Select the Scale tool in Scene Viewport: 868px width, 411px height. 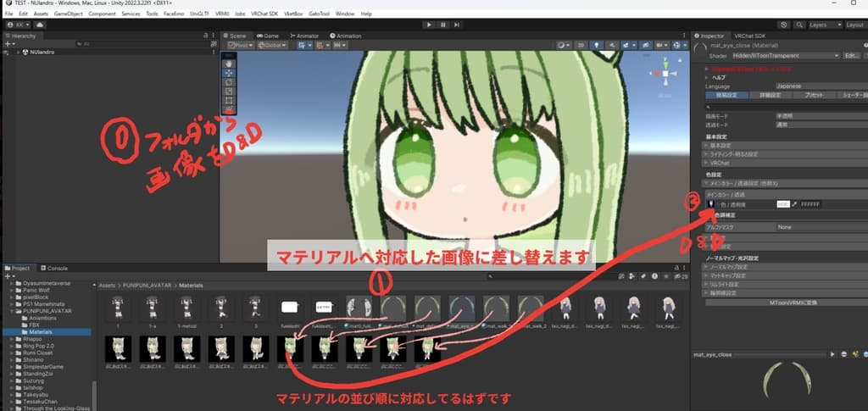click(x=229, y=92)
